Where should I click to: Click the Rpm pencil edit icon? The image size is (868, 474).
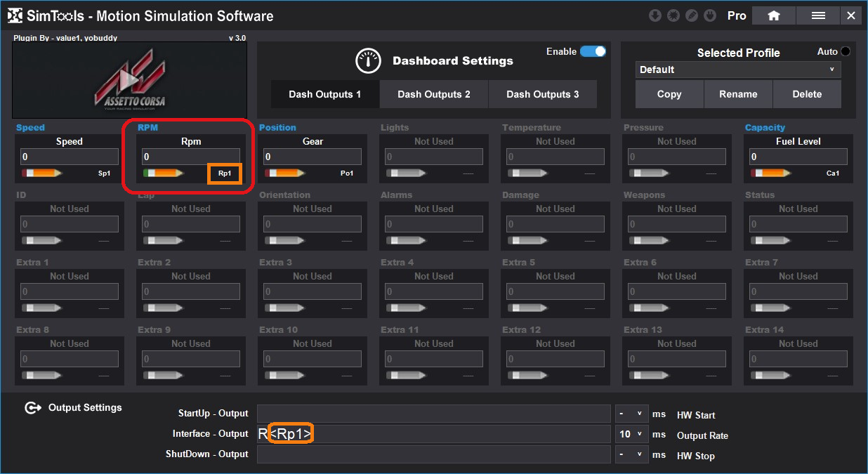163,173
